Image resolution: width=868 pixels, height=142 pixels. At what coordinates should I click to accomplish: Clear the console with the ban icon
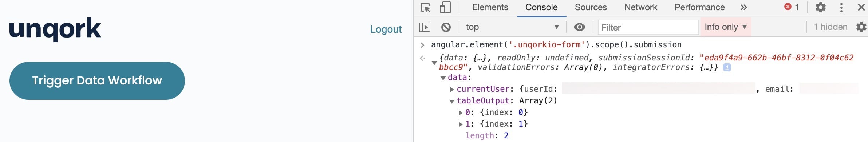point(446,27)
